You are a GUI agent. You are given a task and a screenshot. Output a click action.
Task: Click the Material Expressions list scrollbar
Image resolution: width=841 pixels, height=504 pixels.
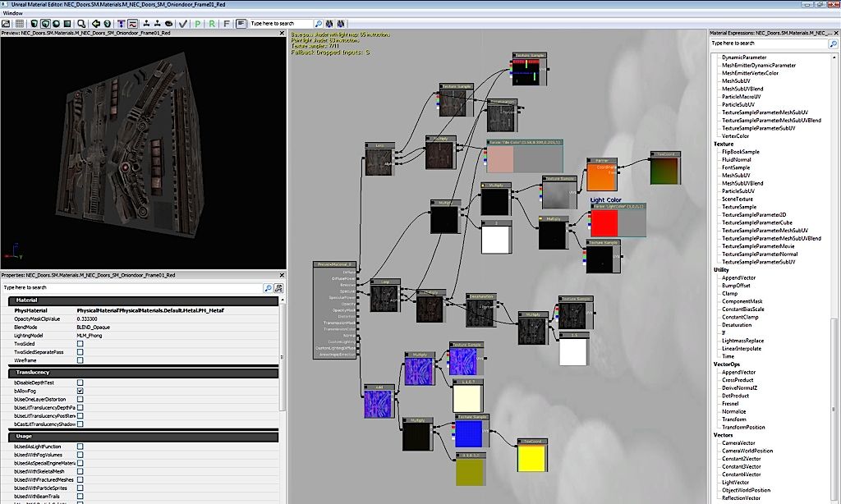click(834, 410)
